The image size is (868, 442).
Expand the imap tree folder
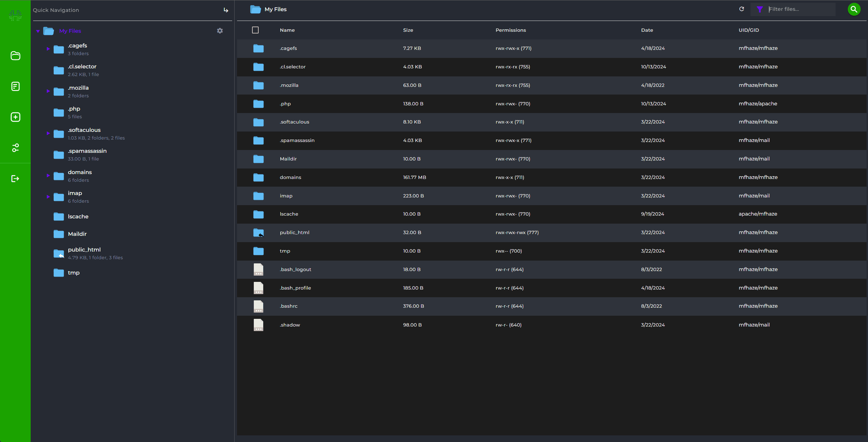tap(48, 197)
